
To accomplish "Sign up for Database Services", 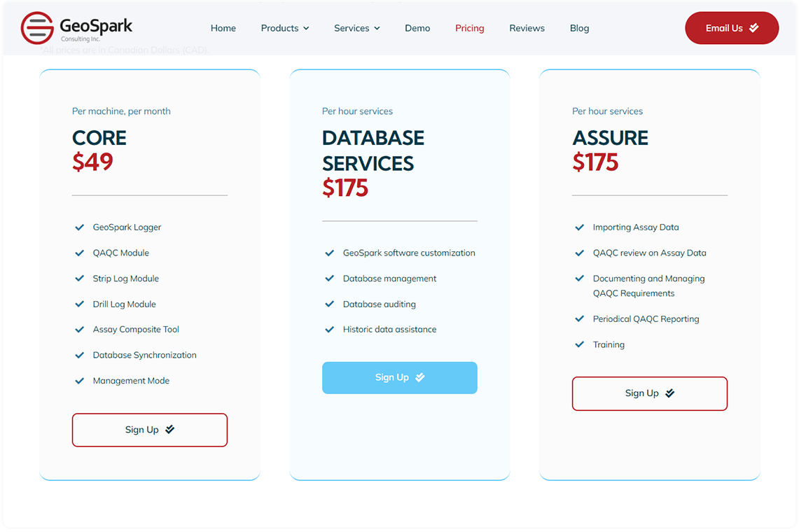I will point(399,377).
